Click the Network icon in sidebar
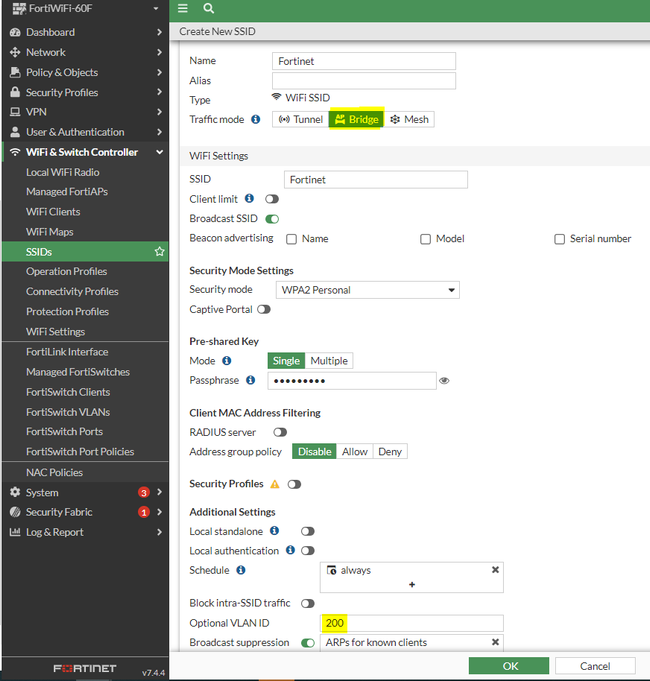650x681 pixels. click(15, 52)
